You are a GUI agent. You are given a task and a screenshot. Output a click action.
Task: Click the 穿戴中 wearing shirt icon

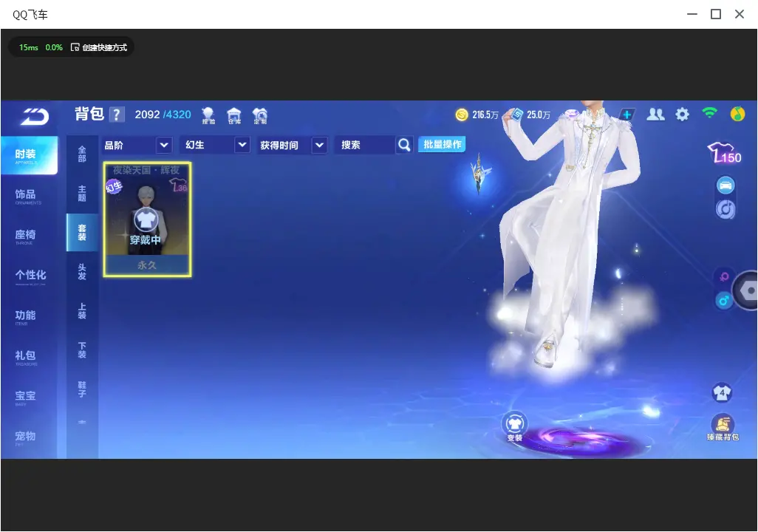click(146, 220)
